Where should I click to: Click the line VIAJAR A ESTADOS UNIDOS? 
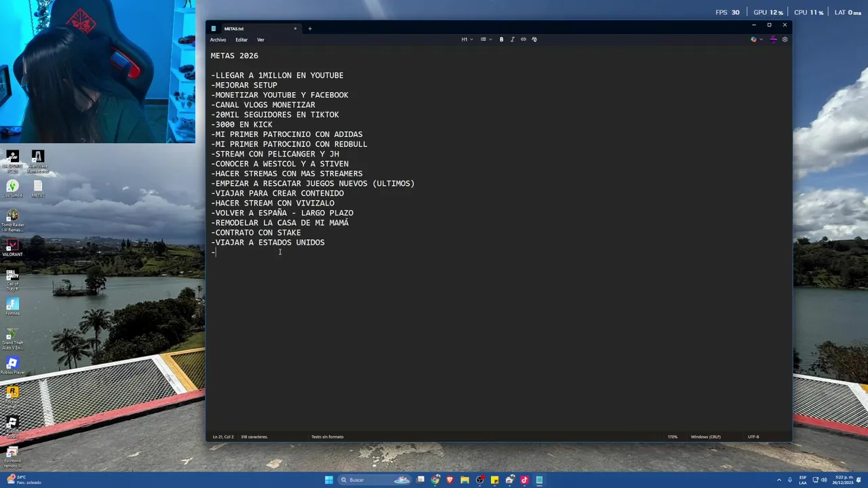[x=267, y=243]
